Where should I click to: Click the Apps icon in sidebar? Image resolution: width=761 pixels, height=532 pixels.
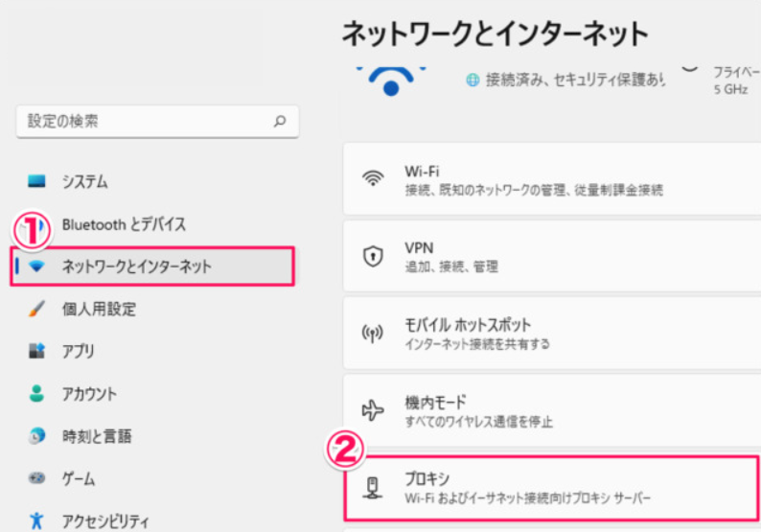[x=37, y=351]
